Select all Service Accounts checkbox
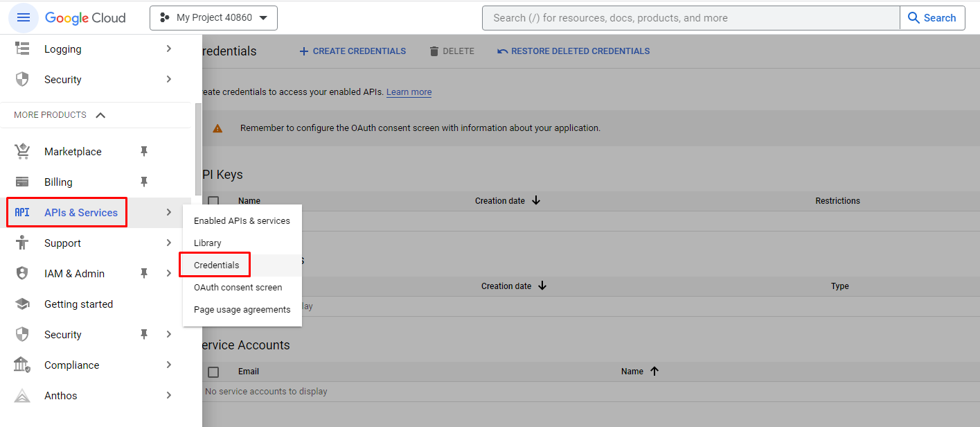The height and width of the screenshot is (427, 980). click(x=213, y=372)
